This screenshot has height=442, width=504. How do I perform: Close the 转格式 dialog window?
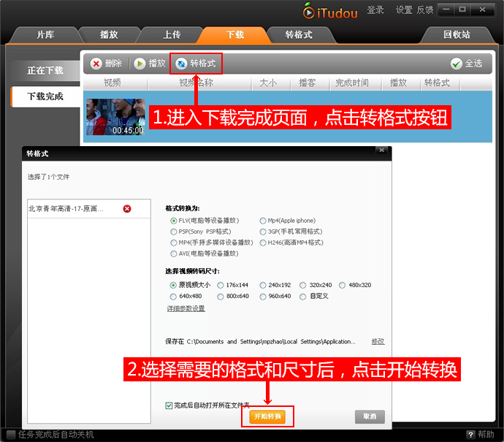(x=381, y=150)
